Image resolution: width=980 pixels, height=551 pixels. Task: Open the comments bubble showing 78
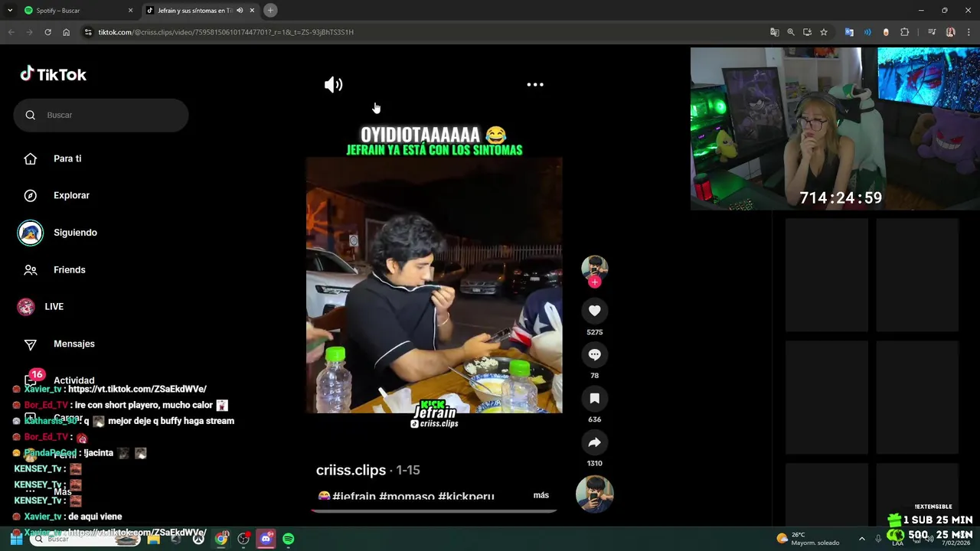[595, 354]
